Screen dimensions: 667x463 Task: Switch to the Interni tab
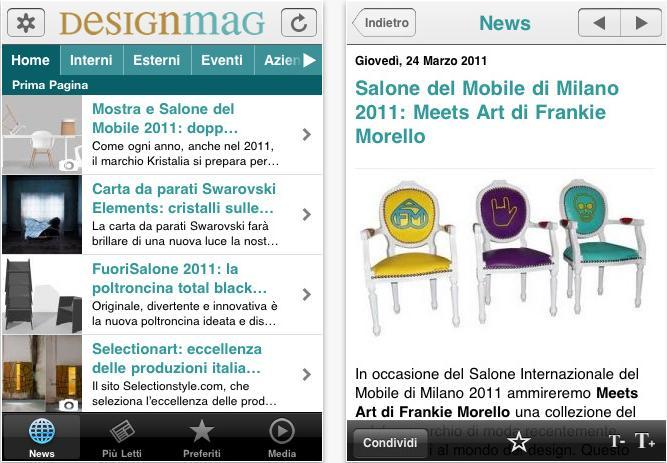coord(91,60)
